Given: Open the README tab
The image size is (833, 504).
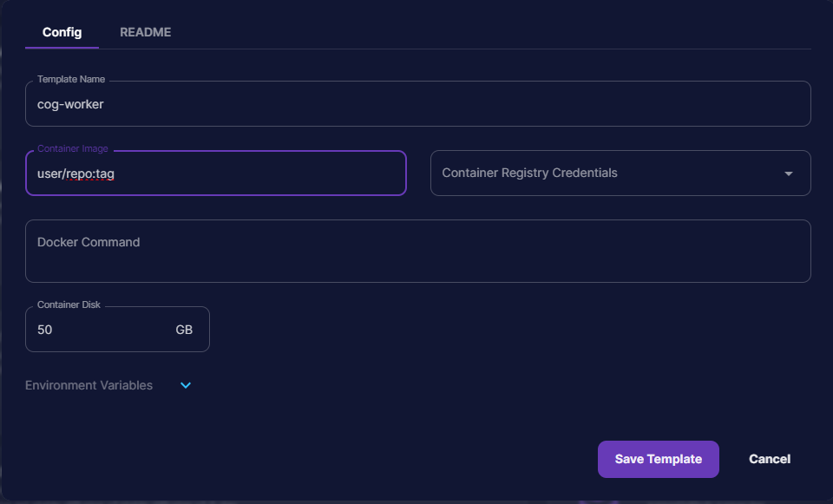Looking at the screenshot, I should [145, 32].
